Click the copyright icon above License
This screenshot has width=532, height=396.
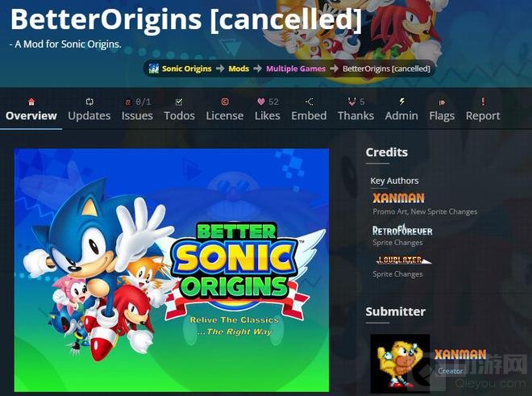click(x=225, y=102)
